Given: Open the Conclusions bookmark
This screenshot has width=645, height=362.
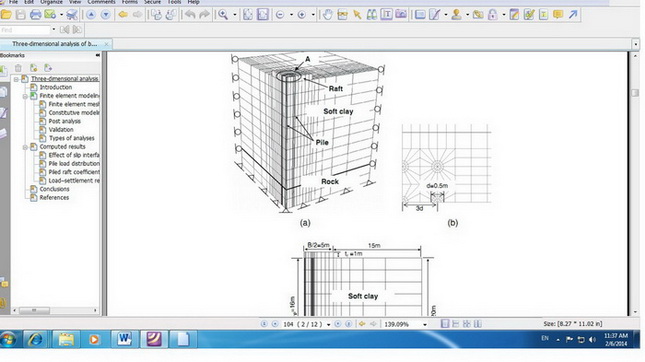Looking at the screenshot, I should click(x=54, y=189).
